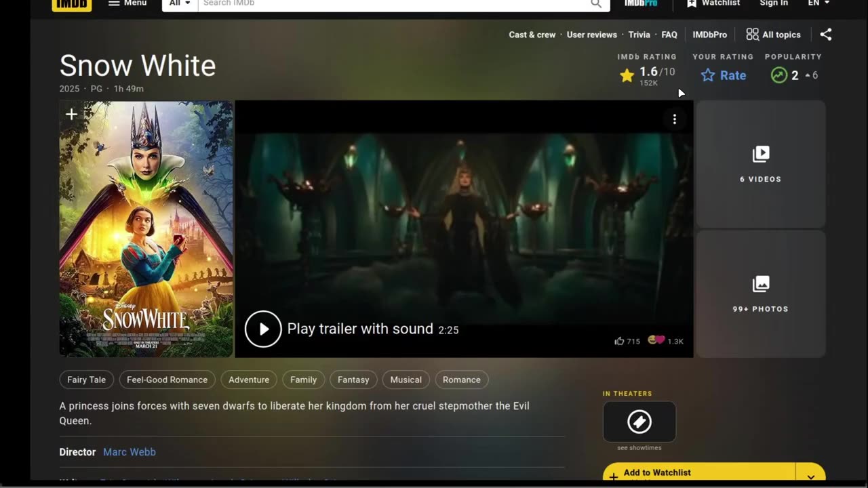
Task: Open the IMDbPro text link near FAQ
Action: point(710,35)
